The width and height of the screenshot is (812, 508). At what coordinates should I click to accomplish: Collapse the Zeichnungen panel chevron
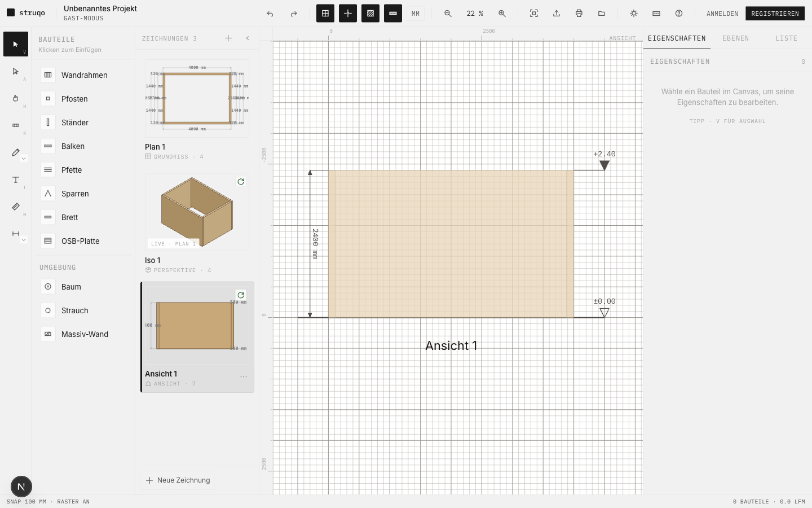[x=248, y=38]
